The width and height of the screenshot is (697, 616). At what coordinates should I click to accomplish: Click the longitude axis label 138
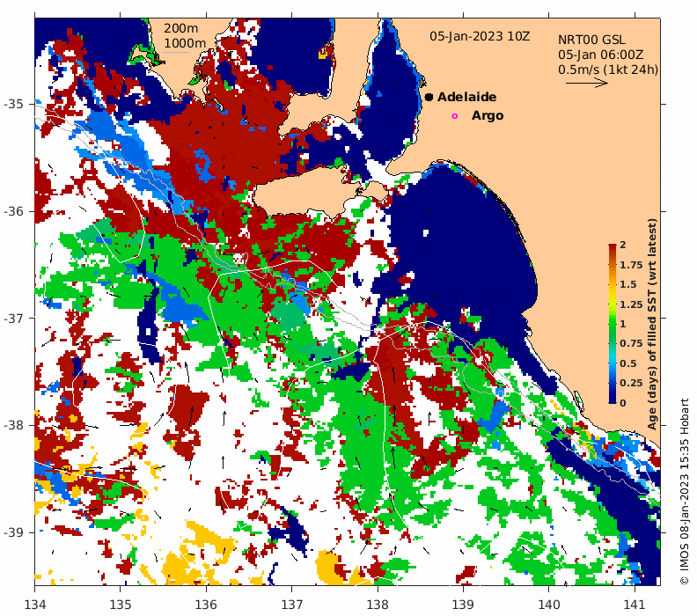(x=378, y=605)
